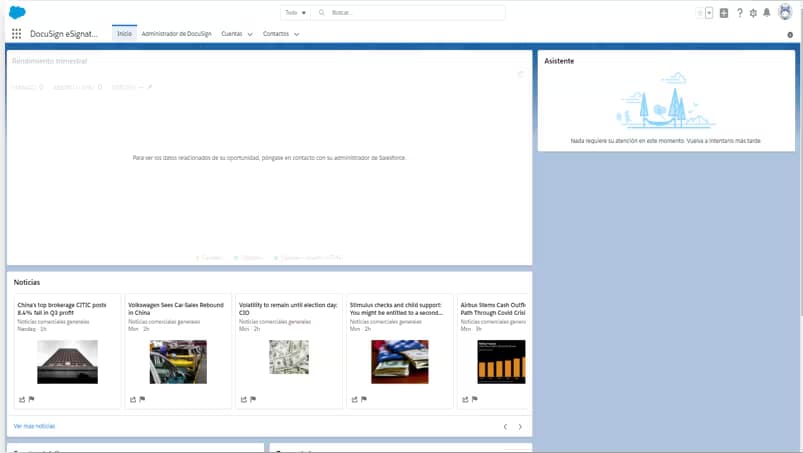
Task: Click the Salesforce cloud logo
Action: 17,12
